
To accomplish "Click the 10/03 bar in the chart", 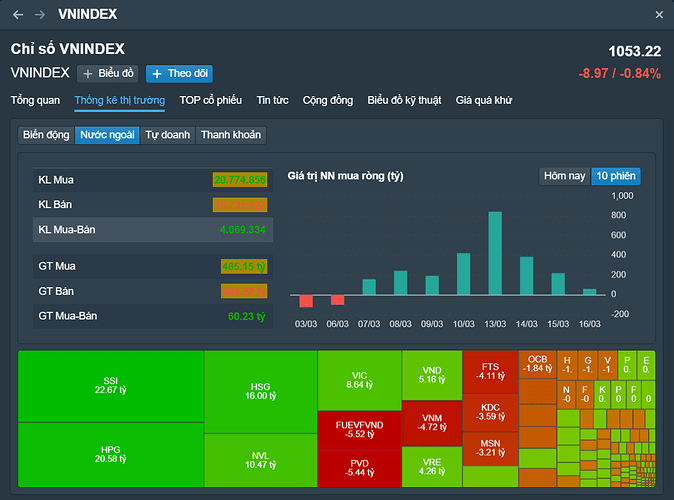I will [463, 274].
